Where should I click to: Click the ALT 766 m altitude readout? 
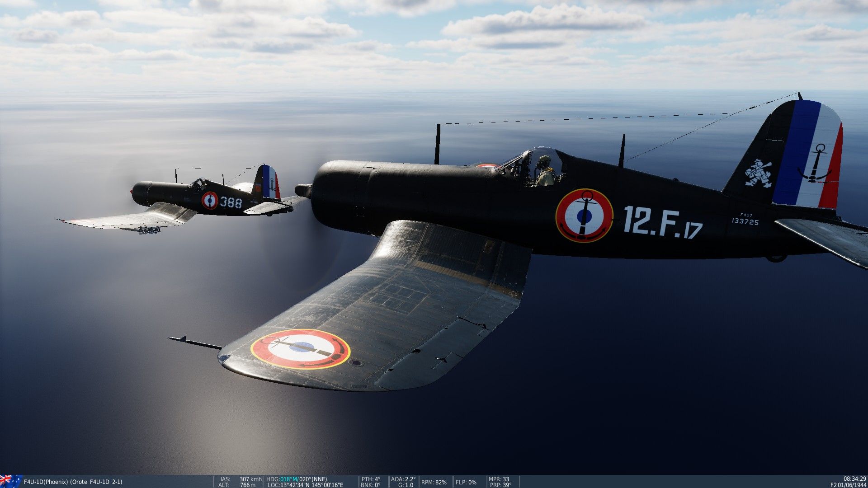tap(237, 485)
